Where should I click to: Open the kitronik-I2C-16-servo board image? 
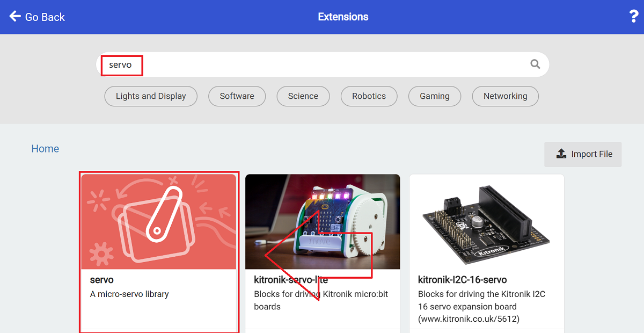(487, 222)
